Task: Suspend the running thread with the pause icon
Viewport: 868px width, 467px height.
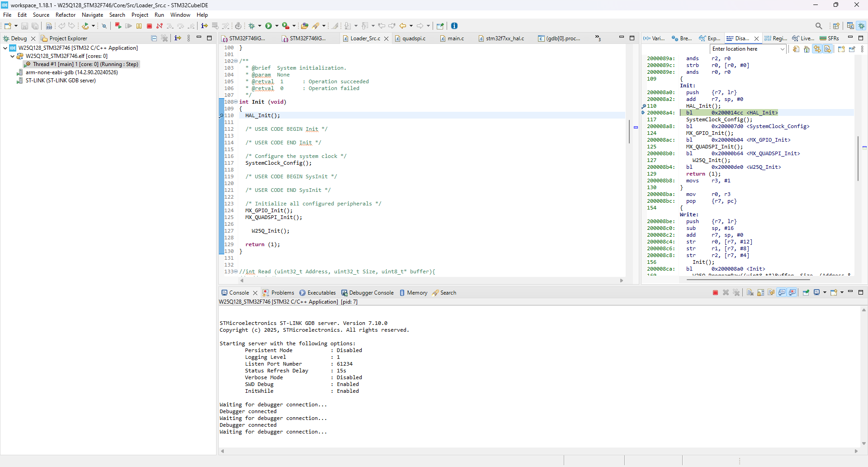Action: [139, 26]
